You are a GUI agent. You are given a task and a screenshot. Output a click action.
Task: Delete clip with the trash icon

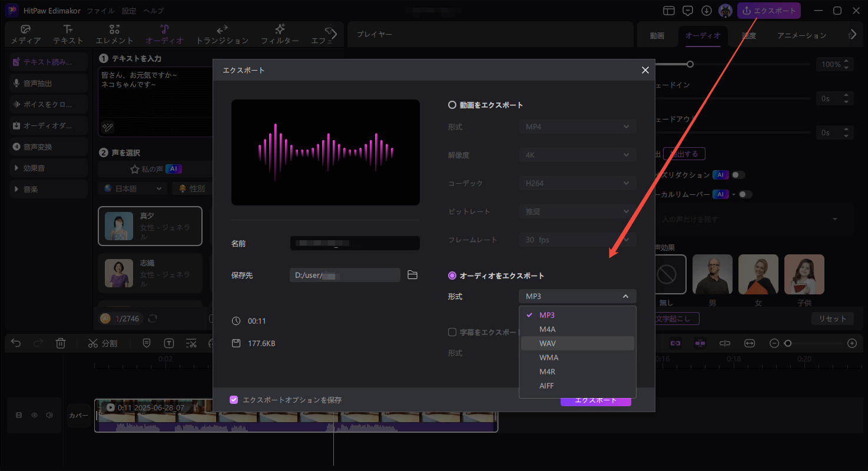pyautogui.click(x=60, y=343)
